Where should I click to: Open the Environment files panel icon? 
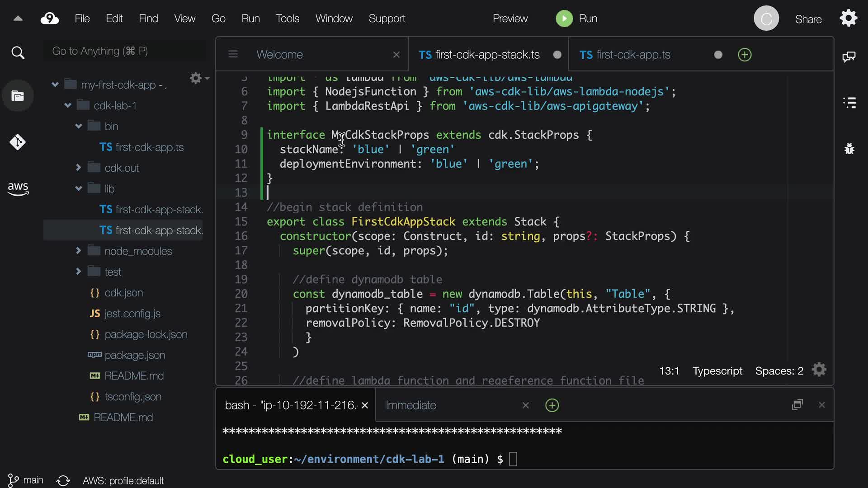coord(18,96)
